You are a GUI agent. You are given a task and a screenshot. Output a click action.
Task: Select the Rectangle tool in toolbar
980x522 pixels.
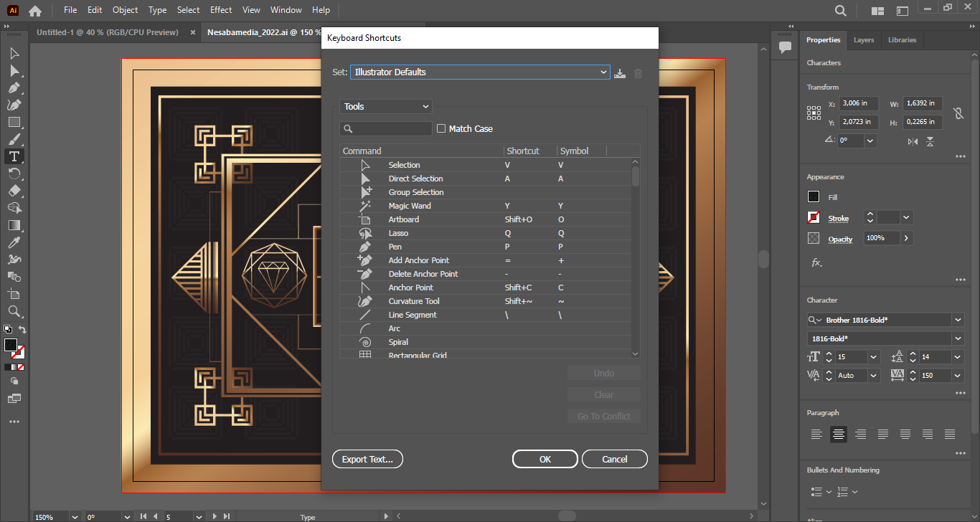pos(14,122)
